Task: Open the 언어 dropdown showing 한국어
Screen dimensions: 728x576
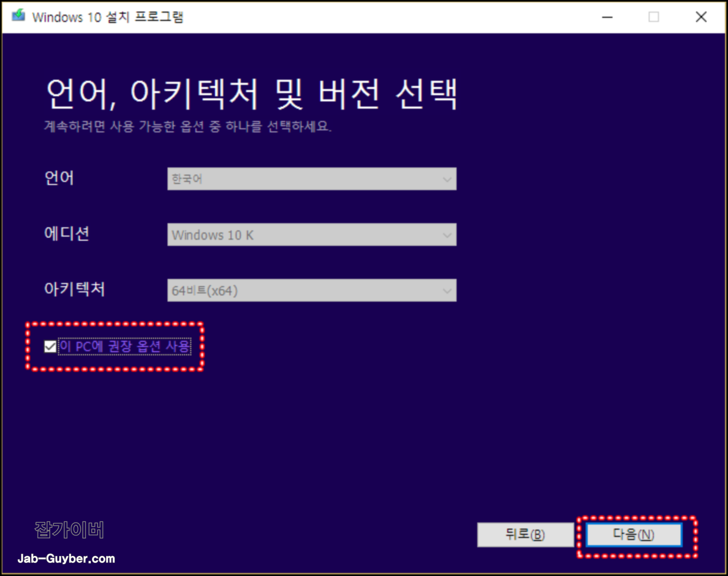Action: coord(312,179)
